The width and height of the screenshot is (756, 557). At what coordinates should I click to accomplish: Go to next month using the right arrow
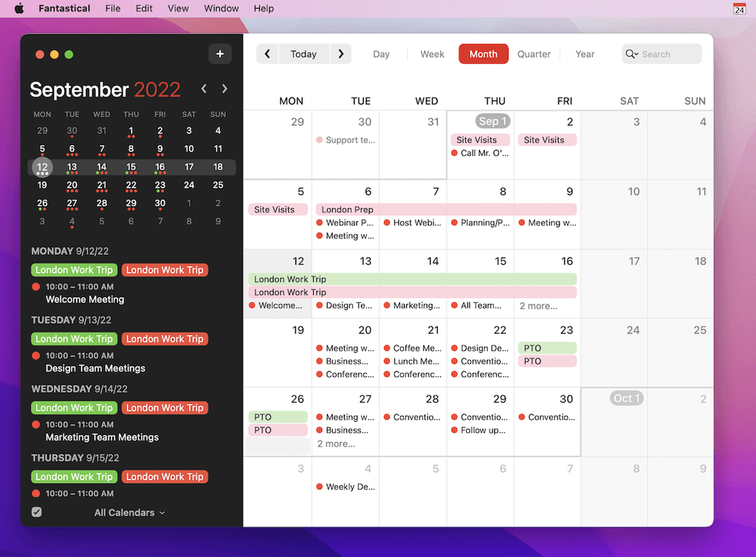point(340,53)
